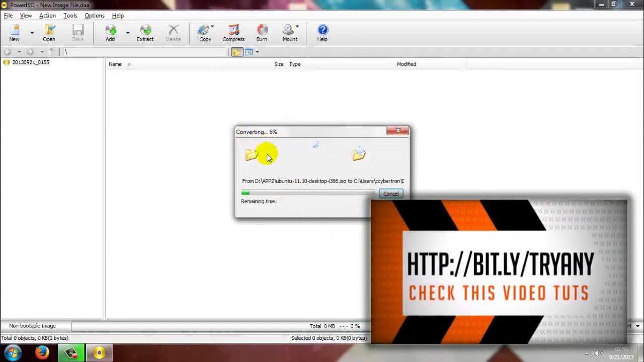This screenshot has height=362, width=644.
Task: Click the Mount toolbar icon
Action: 290,33
